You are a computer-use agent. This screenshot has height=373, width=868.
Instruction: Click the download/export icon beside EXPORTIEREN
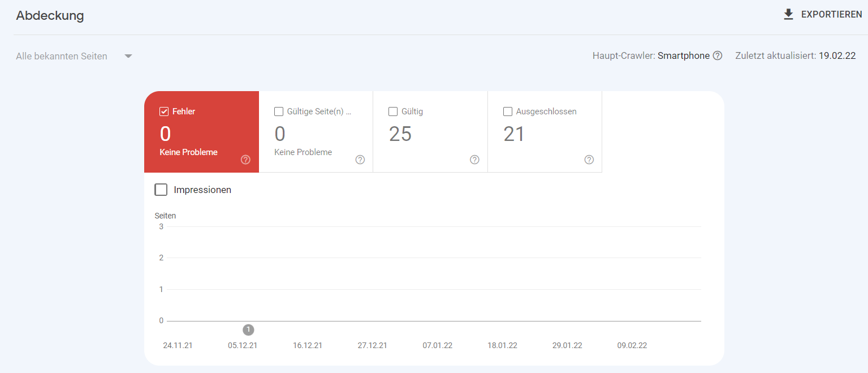pyautogui.click(x=788, y=14)
